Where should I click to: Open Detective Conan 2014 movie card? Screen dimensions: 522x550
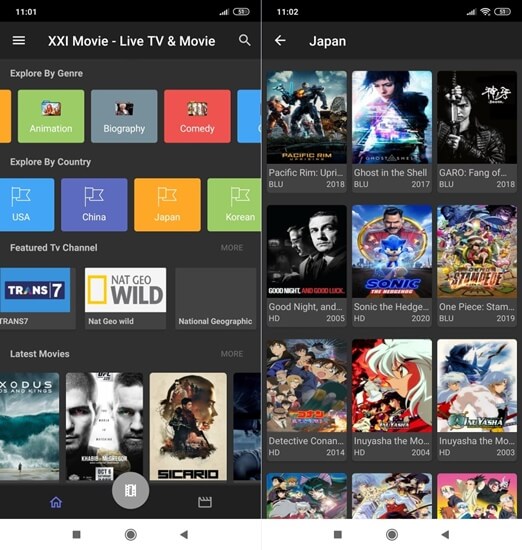click(307, 400)
